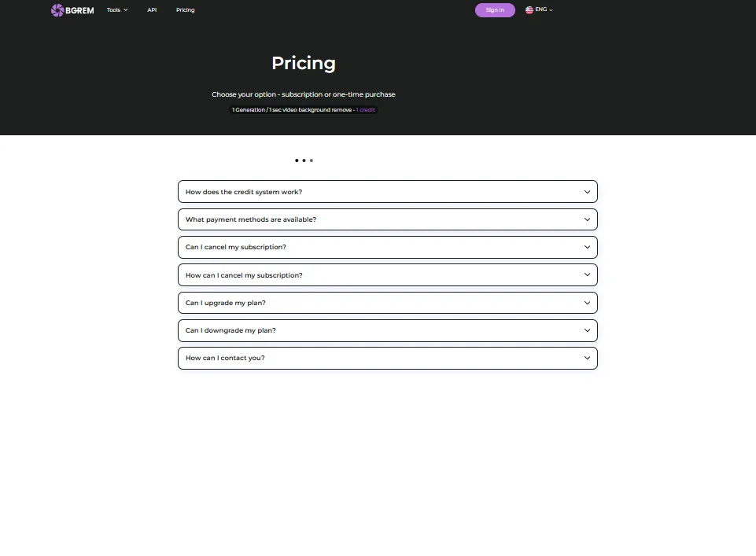
Task: Click the US flag language icon
Action: pos(529,10)
